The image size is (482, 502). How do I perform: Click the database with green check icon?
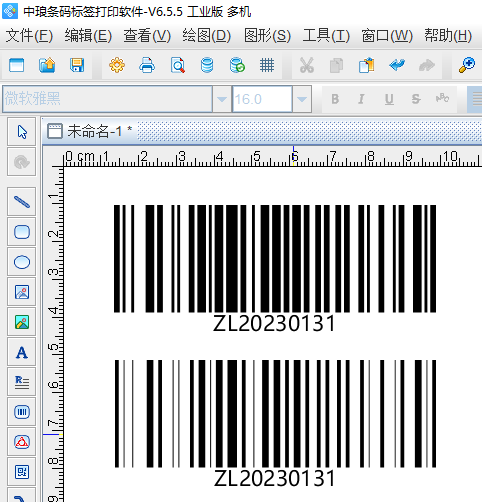click(x=237, y=65)
